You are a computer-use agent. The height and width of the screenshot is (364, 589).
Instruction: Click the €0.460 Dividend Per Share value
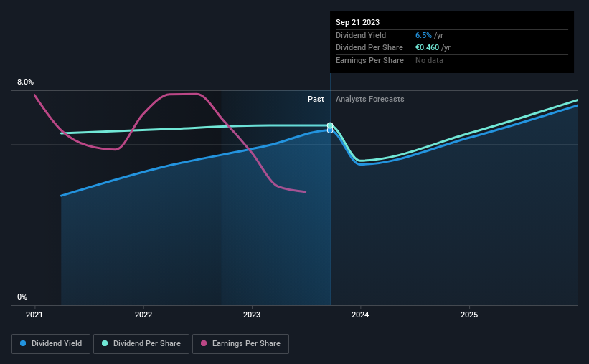(427, 48)
